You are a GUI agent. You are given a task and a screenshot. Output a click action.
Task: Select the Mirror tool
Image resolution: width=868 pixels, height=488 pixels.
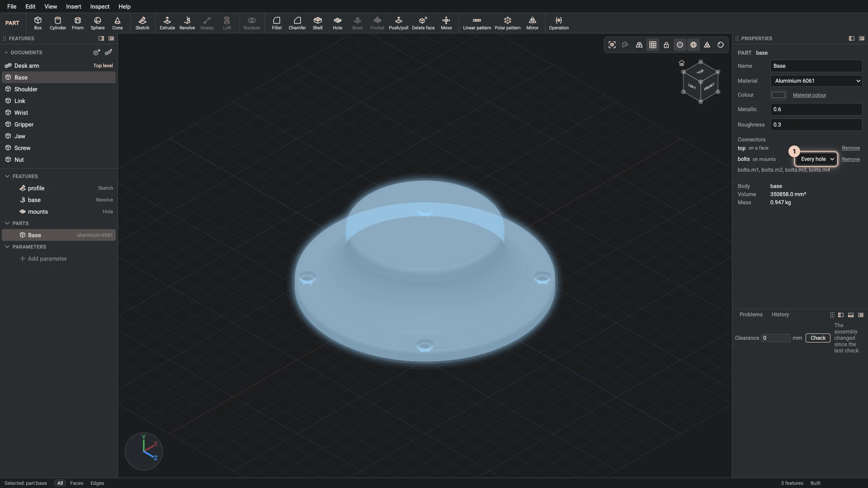pyautogui.click(x=532, y=23)
